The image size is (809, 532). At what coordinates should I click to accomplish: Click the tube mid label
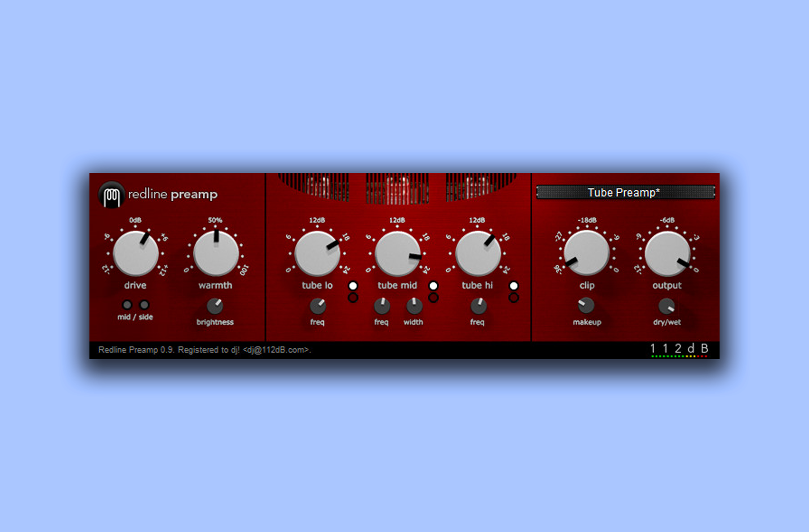[397, 285]
